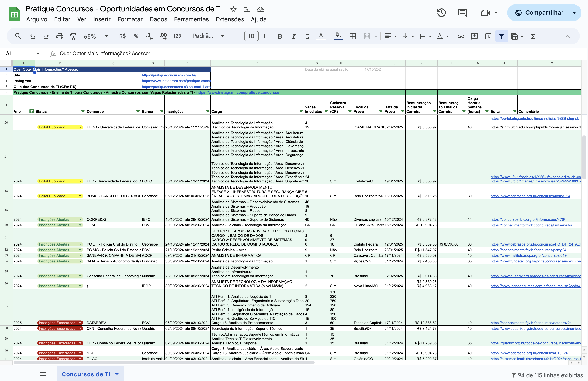Toggle bold formatting
The width and height of the screenshot is (588, 381).
280,36
